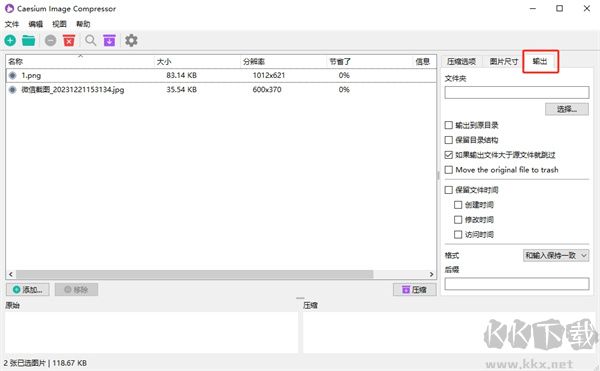Open the 文件 menu
Viewport: 600px width, 371px height.
[x=12, y=24]
